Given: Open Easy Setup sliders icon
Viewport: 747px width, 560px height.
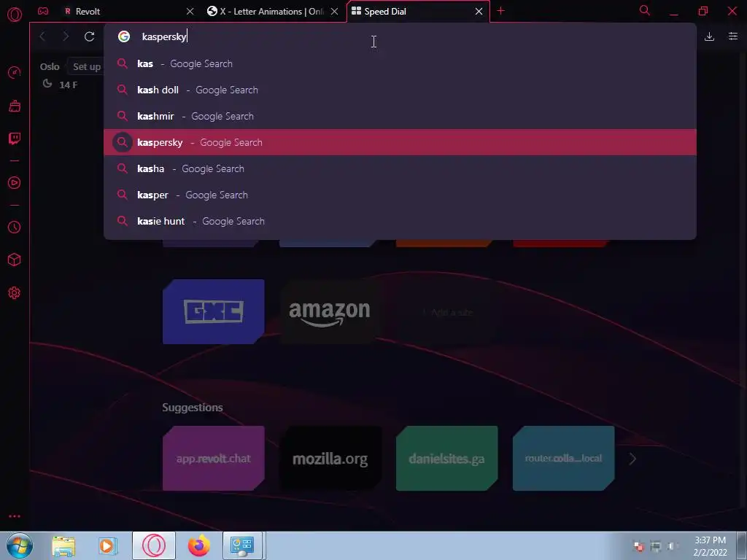Looking at the screenshot, I should pyautogui.click(x=733, y=36).
